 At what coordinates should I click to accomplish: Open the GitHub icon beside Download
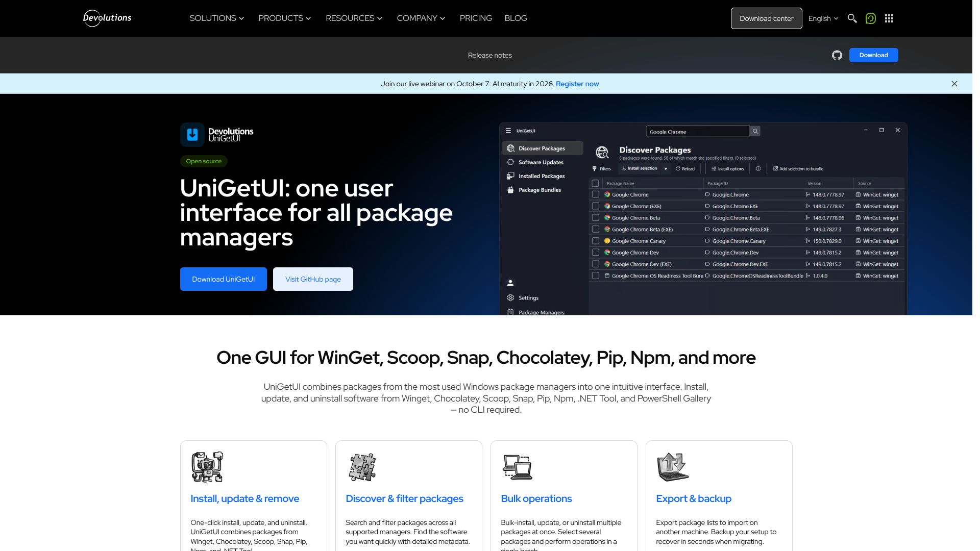837,55
